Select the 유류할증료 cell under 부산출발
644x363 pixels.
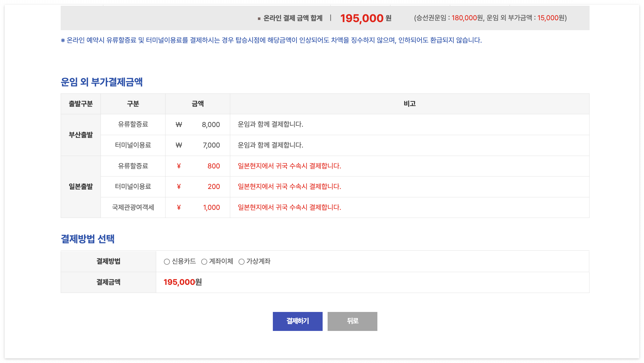click(x=133, y=124)
